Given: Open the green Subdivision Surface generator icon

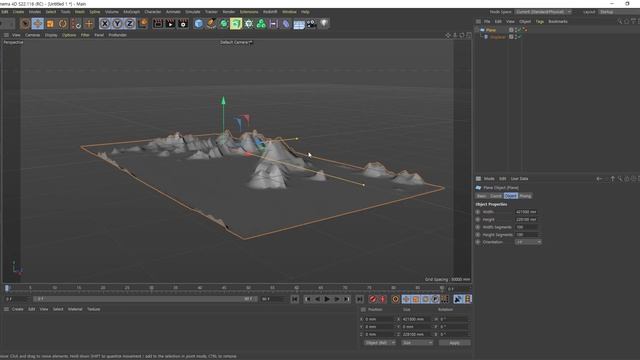Looking at the screenshot, I should tap(224, 24).
